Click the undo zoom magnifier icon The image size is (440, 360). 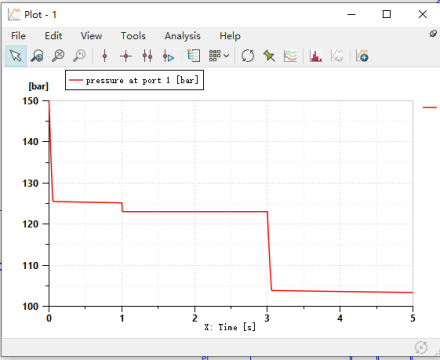[80, 56]
